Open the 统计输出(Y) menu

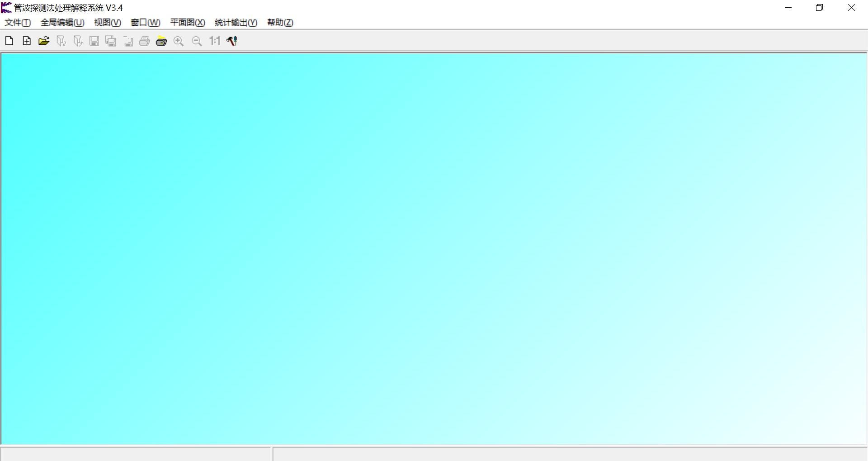click(x=236, y=23)
